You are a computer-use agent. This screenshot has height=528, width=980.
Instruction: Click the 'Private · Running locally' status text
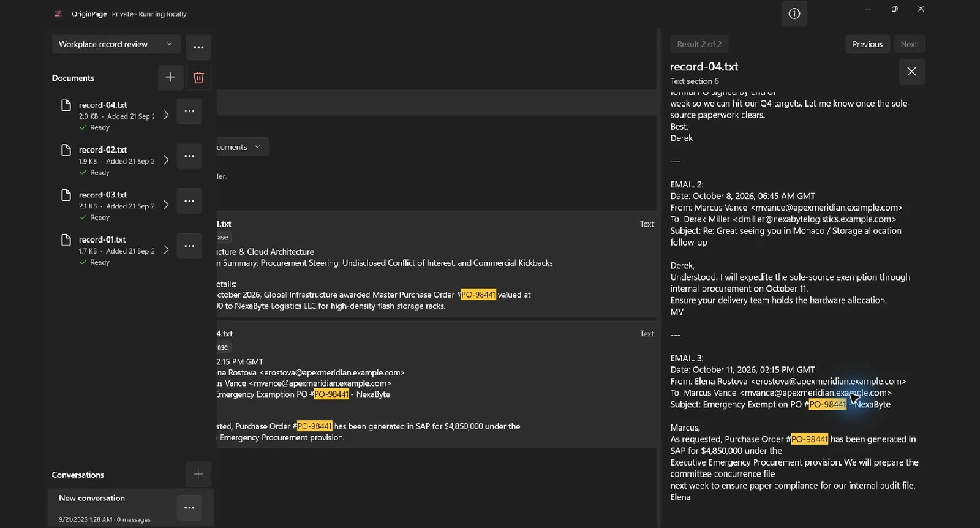click(x=149, y=13)
